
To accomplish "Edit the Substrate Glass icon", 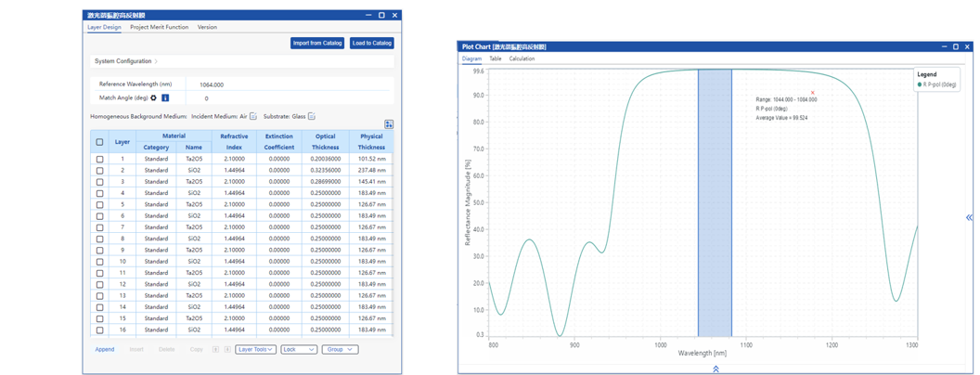I will (x=312, y=117).
